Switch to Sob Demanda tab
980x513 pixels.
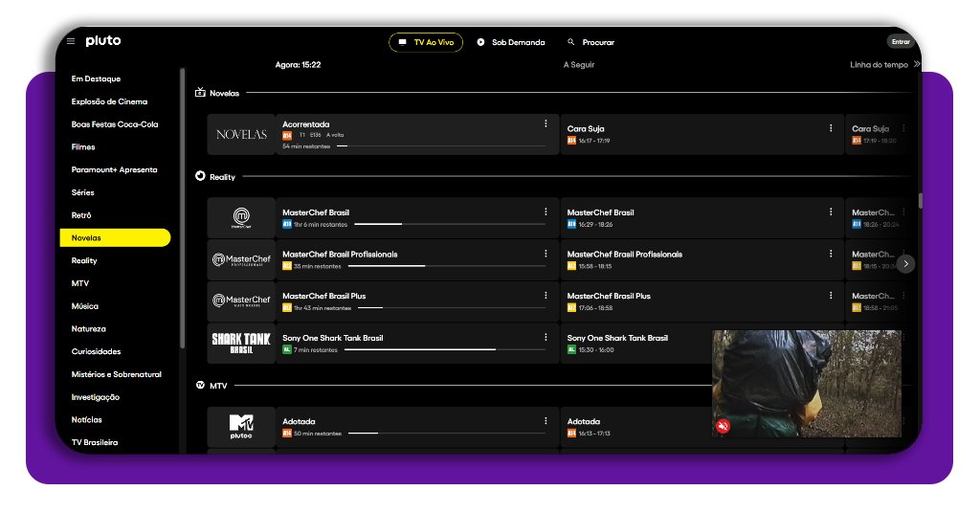click(x=511, y=42)
